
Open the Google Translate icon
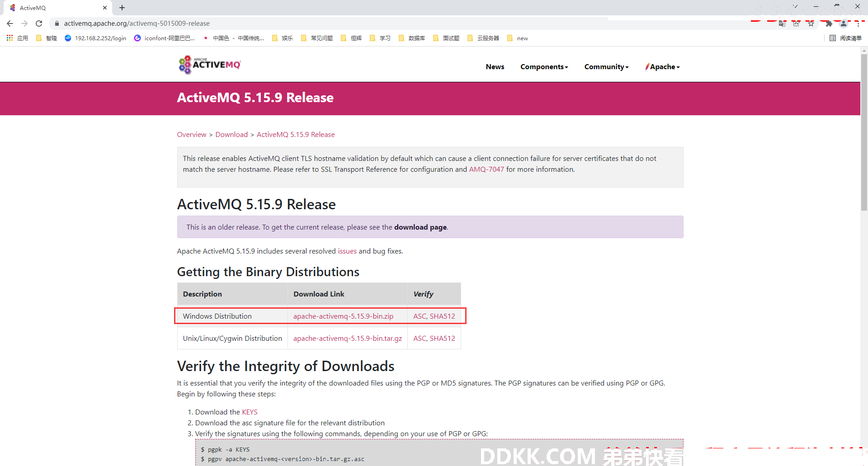click(782, 24)
